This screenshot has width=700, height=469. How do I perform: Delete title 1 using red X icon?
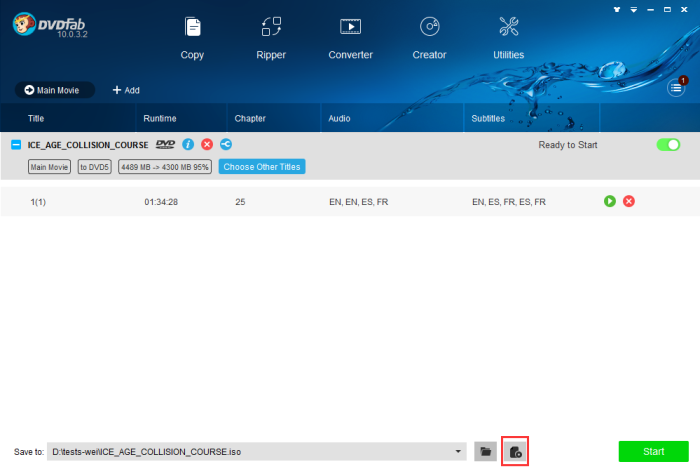click(629, 202)
